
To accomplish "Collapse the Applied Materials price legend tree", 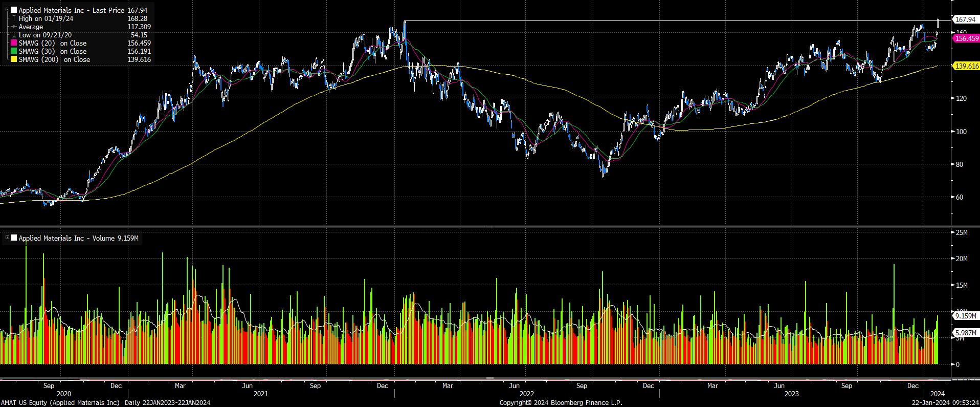I will point(7,10).
